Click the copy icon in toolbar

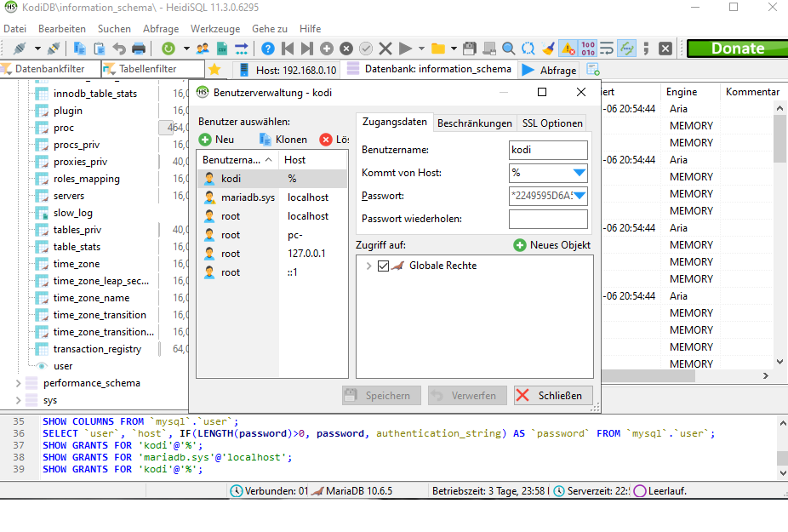pos(79,49)
